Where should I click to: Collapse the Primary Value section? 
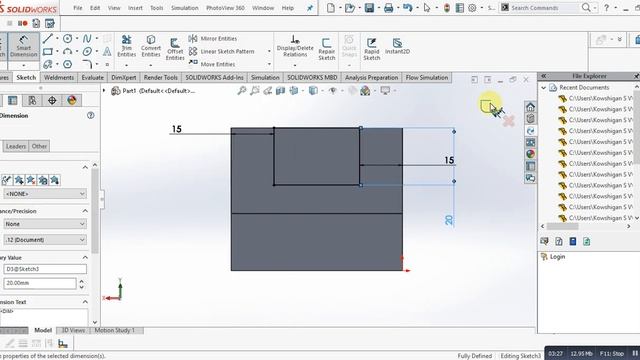click(85, 258)
